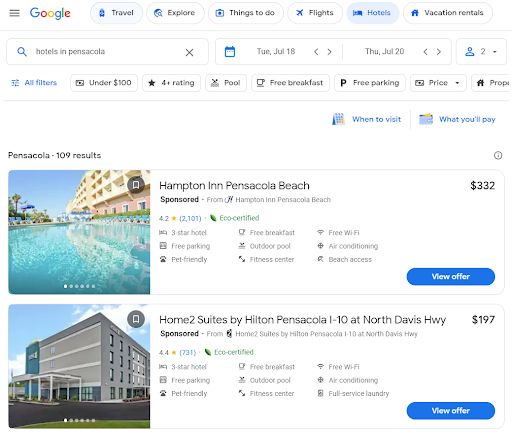Open the Things to do tab
Screen dimensions: 512x434
click(x=246, y=13)
